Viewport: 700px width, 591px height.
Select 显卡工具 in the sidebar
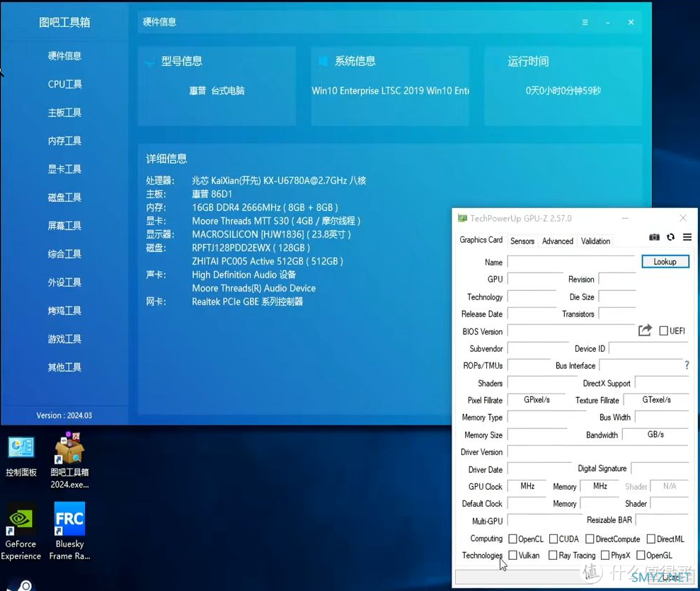tap(64, 168)
